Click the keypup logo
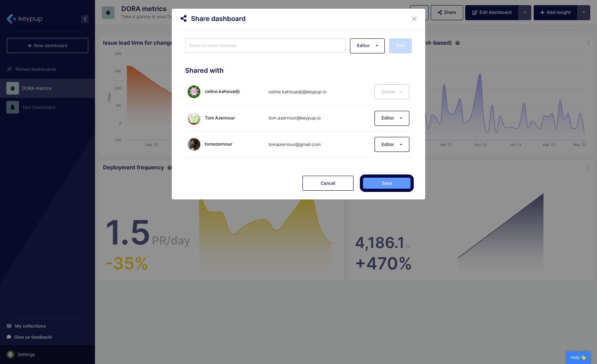 tap(25, 19)
